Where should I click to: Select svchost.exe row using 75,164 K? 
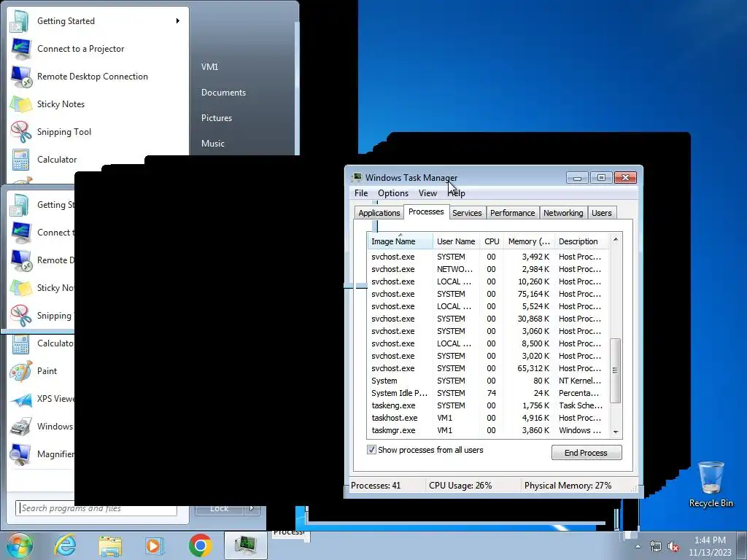pos(488,295)
